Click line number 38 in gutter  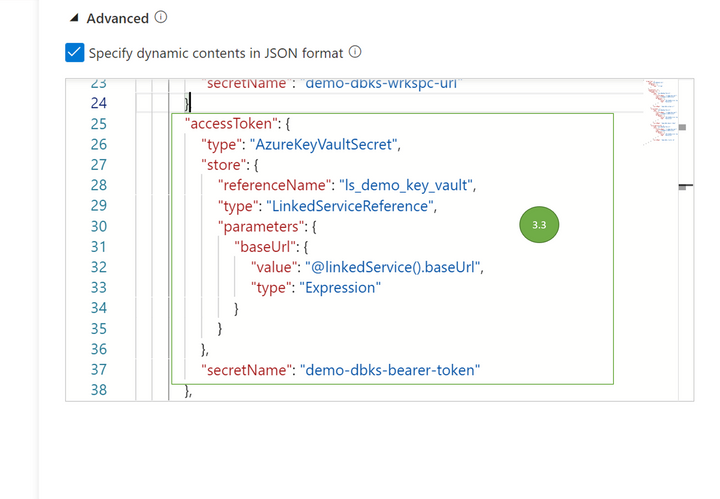tap(99, 390)
